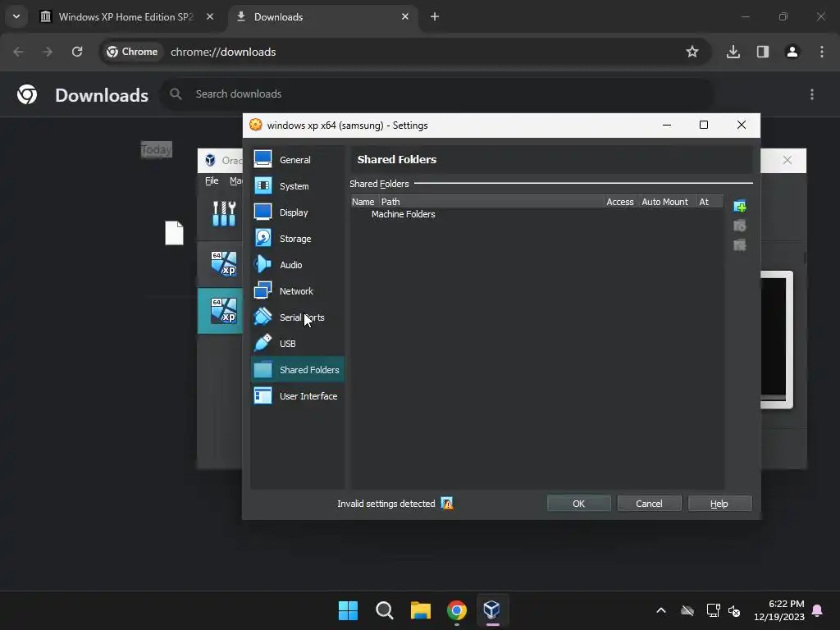Open VirtualBox from taskbar
This screenshot has height=630, width=840.
(x=492, y=610)
